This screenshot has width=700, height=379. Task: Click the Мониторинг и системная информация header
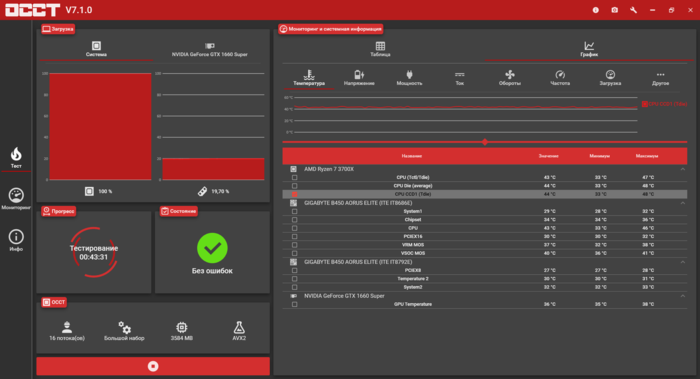330,29
